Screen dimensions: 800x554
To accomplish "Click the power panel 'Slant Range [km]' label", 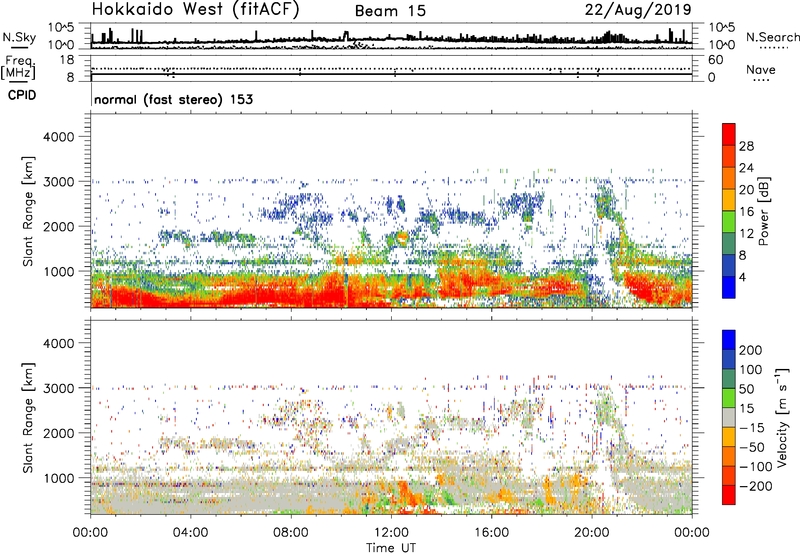I will [28, 211].
